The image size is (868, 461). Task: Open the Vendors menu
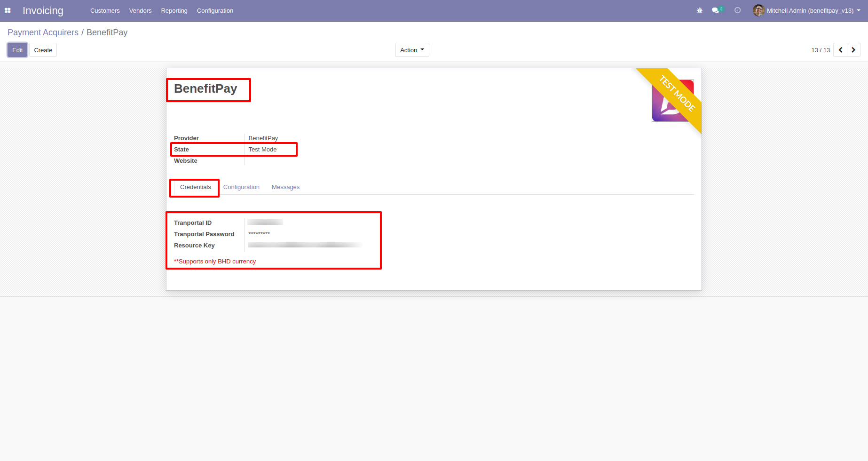[140, 10]
